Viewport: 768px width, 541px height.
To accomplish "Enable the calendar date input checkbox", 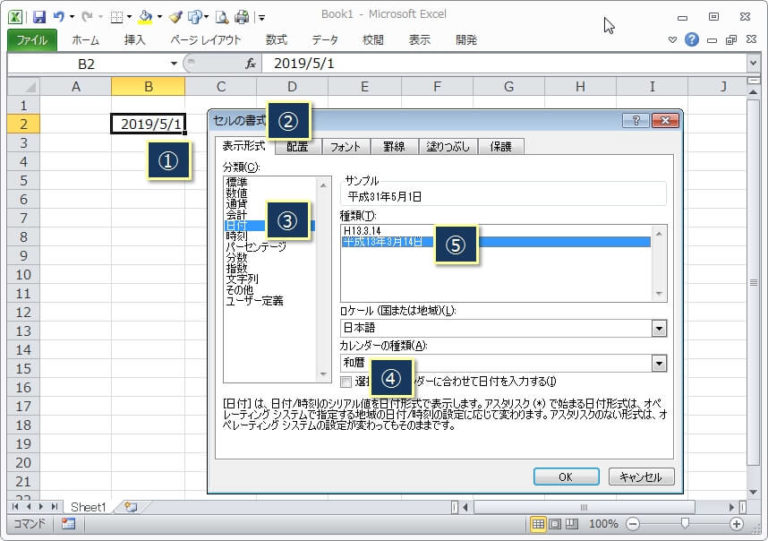I will coord(346,381).
